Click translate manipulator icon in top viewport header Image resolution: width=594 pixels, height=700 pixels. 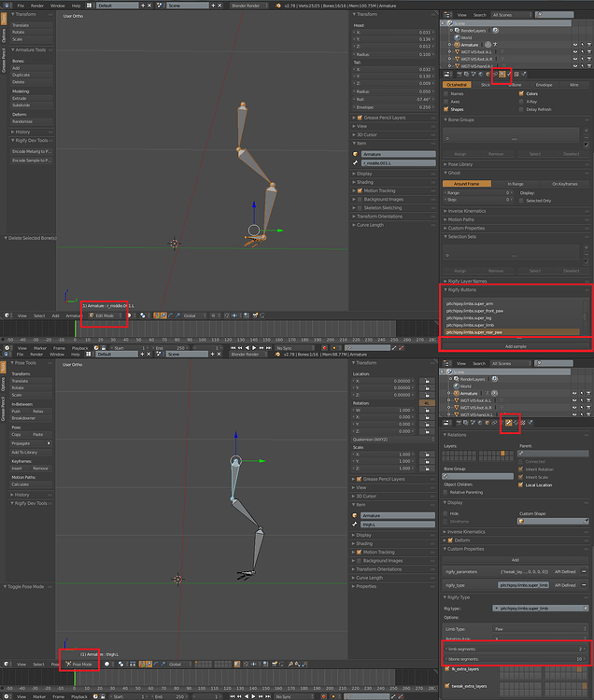point(163,315)
